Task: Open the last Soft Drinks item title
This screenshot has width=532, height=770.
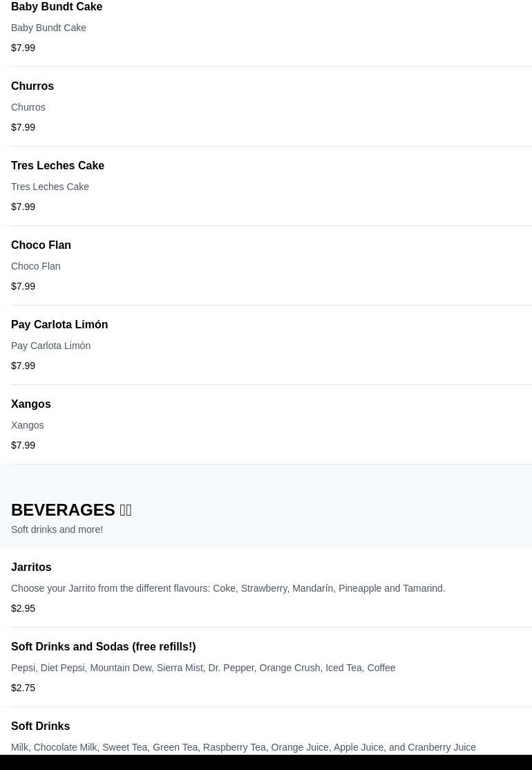Action: [x=40, y=726]
